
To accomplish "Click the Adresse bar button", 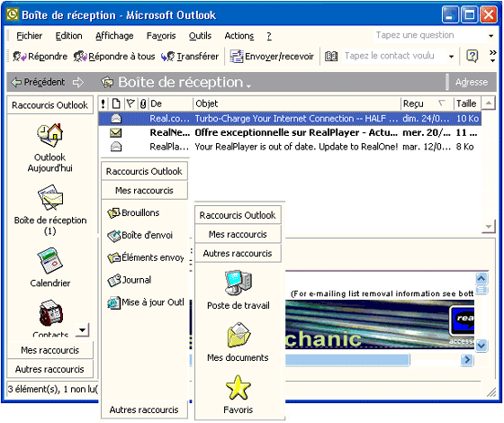I will (472, 82).
